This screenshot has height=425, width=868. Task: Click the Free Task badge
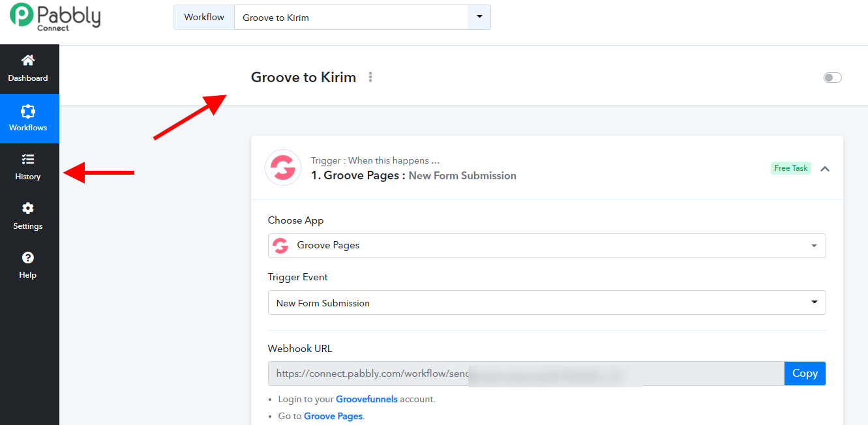pyautogui.click(x=791, y=168)
